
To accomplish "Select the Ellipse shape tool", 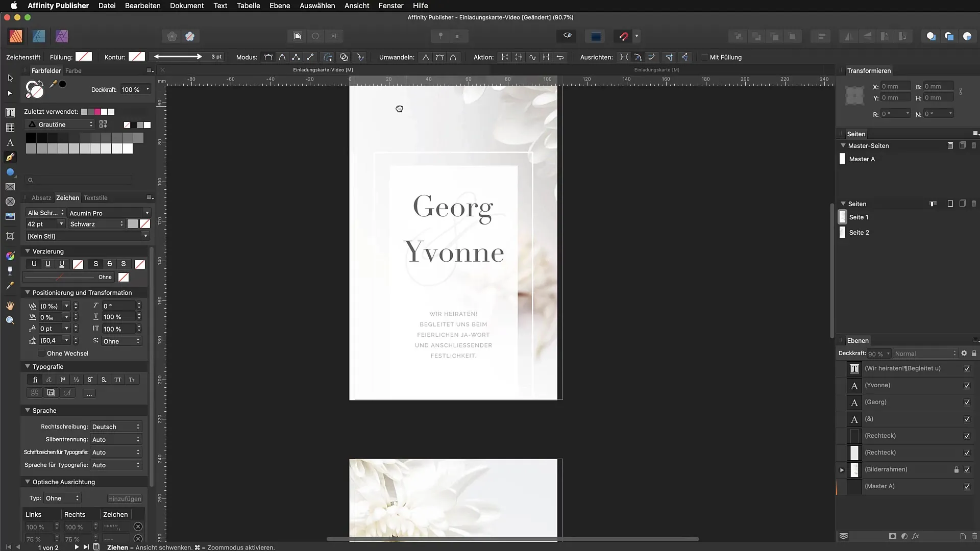I will click(10, 172).
